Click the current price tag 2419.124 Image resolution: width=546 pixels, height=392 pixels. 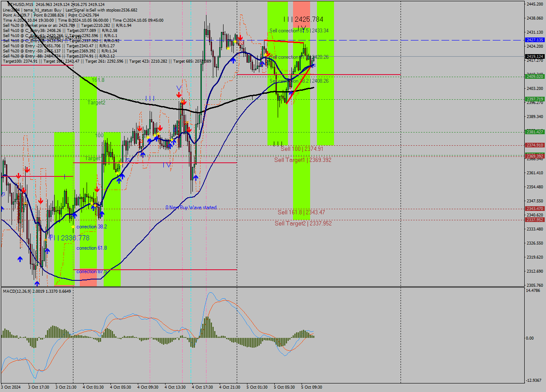535,56
